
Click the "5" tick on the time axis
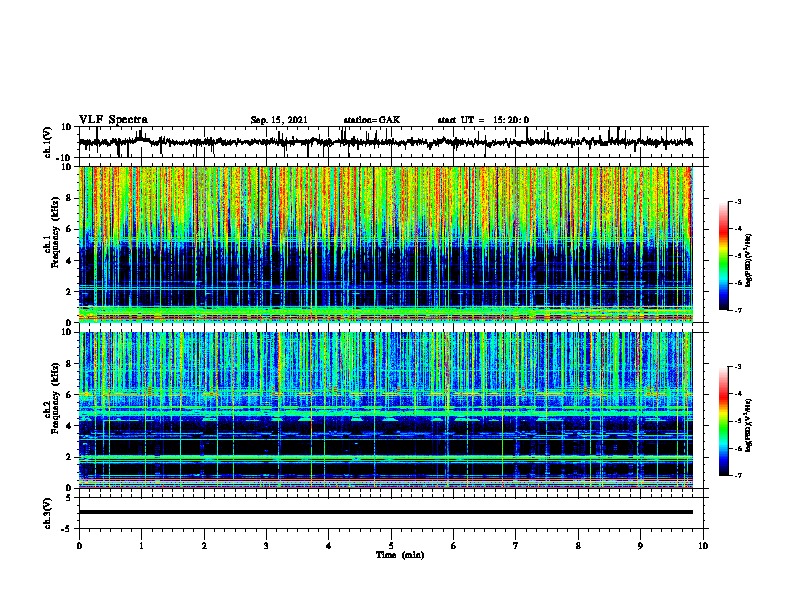391,546
